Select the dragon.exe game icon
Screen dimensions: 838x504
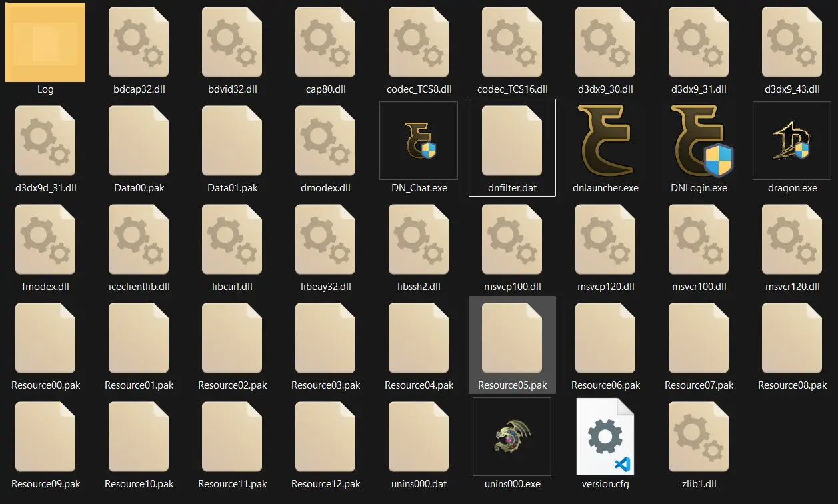click(792, 141)
